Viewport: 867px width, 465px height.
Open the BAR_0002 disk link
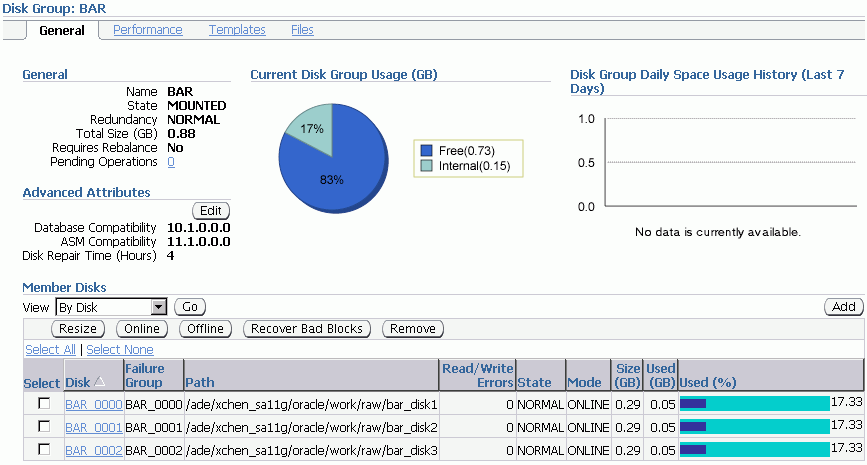(x=93, y=451)
